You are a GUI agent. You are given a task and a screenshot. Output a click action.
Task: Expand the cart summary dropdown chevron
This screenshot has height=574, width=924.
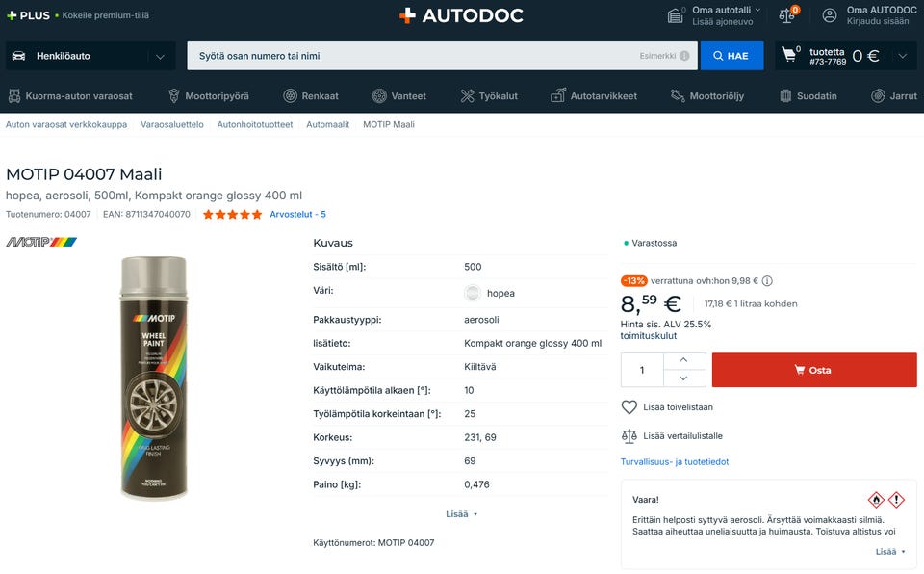pyautogui.click(x=903, y=56)
